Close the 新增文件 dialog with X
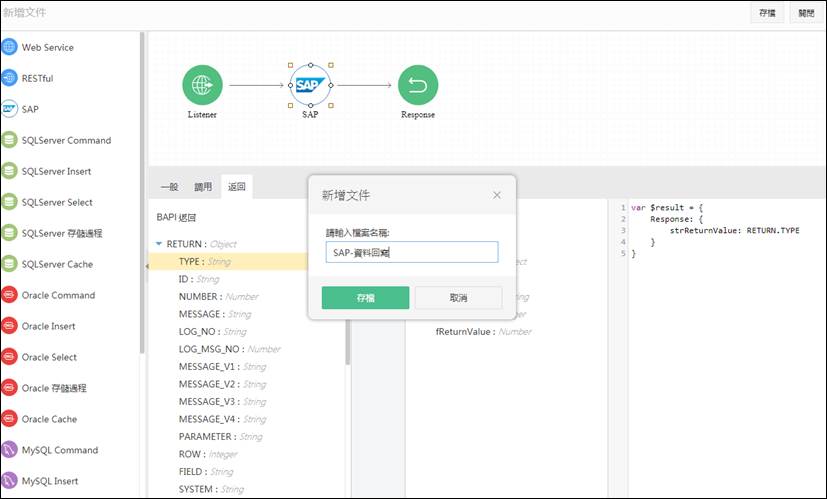 pyautogui.click(x=497, y=195)
